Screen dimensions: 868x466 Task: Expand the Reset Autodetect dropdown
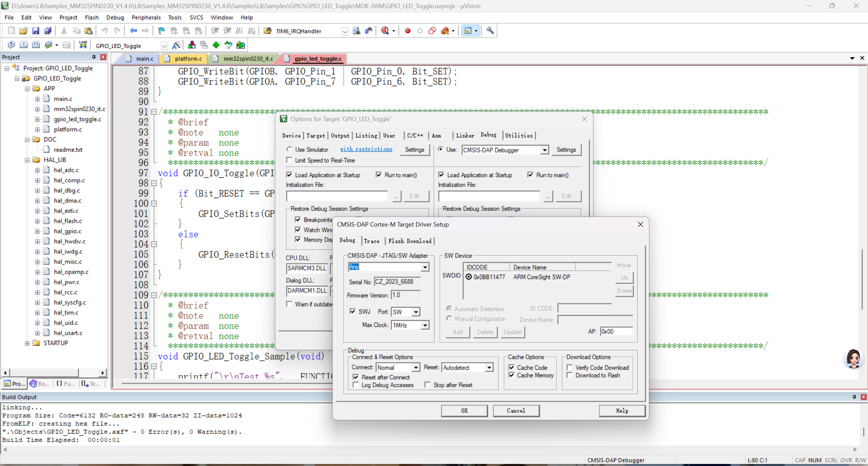click(489, 368)
